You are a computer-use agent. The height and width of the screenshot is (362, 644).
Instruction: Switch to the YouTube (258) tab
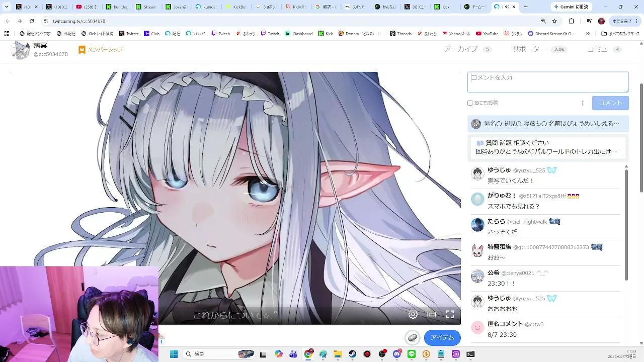click(87, 7)
